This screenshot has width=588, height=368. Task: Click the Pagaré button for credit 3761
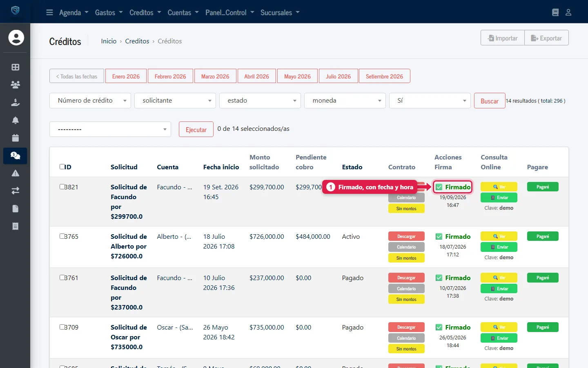[x=543, y=278]
